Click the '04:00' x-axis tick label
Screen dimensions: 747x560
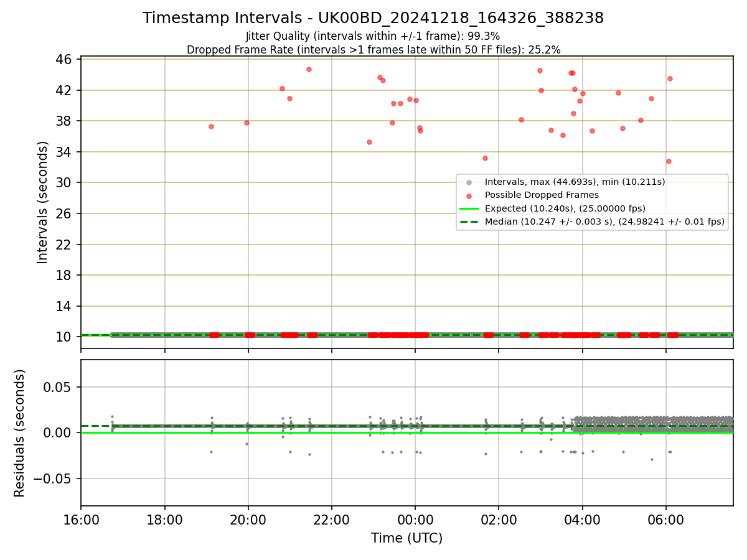tap(582, 519)
